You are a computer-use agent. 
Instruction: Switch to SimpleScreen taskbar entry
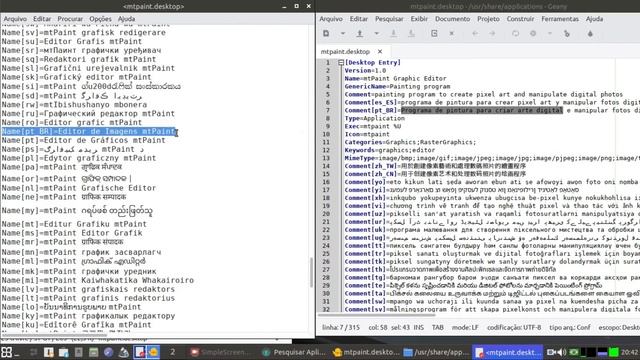(x=220, y=352)
